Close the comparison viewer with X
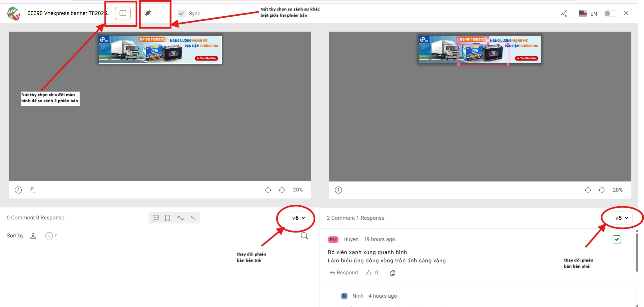Viewport: 644px width, 307px height. pyautogui.click(x=626, y=13)
